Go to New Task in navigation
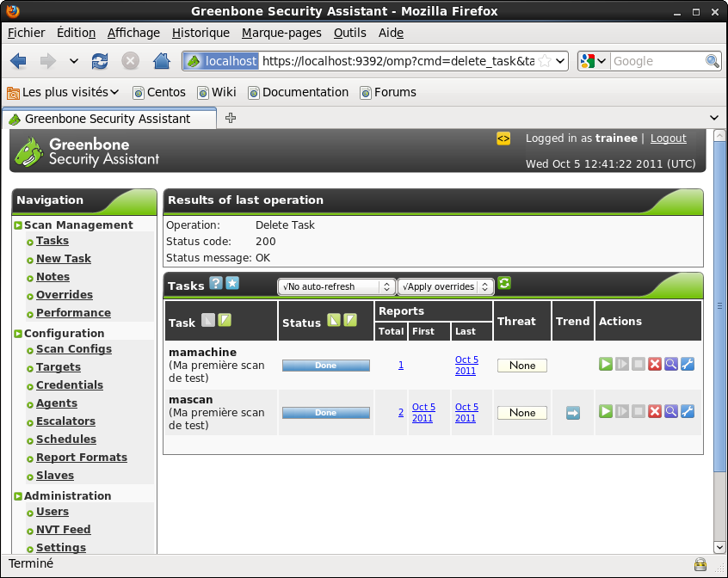The image size is (728, 578). click(64, 258)
